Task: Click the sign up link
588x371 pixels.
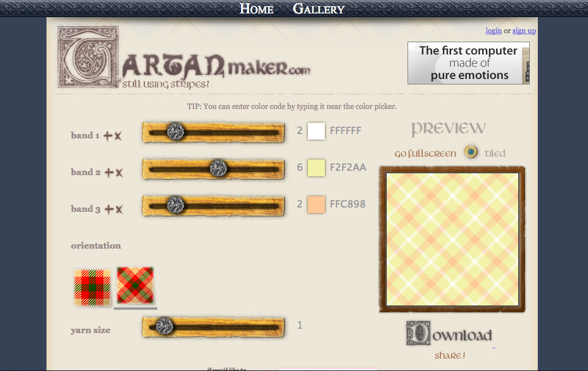Action: pyautogui.click(x=524, y=31)
